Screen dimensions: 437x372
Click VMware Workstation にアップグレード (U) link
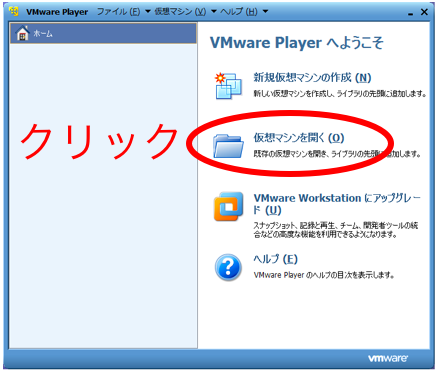coord(337,204)
